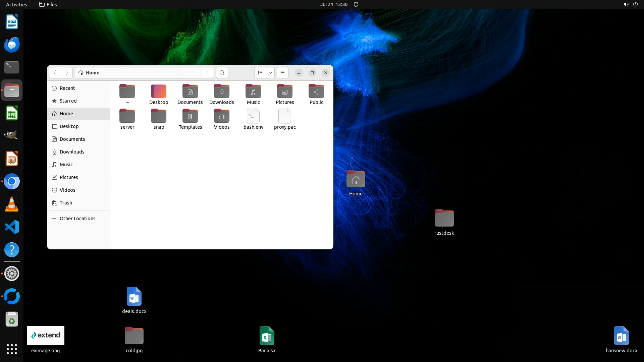
Task: Select the bash.env script file
Action: 253,116
